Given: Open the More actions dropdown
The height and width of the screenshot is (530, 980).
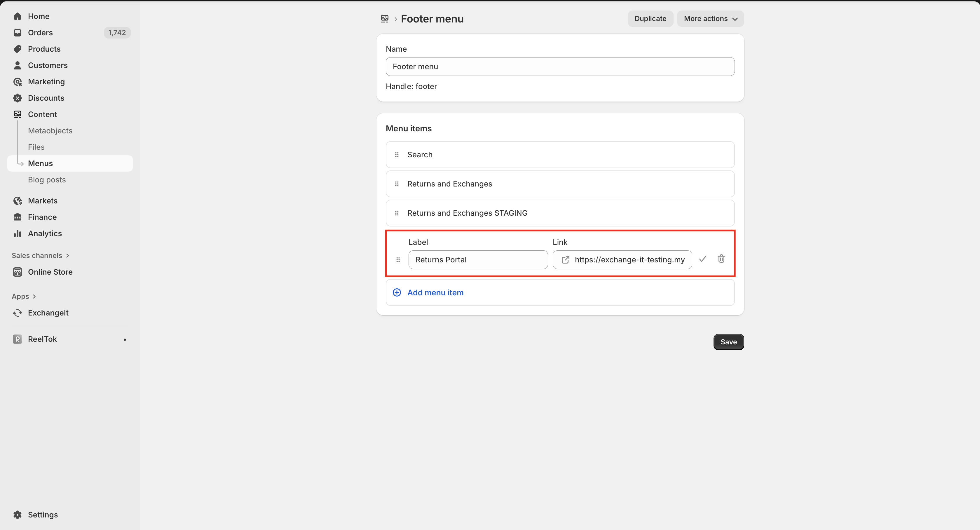Looking at the screenshot, I should (710, 19).
